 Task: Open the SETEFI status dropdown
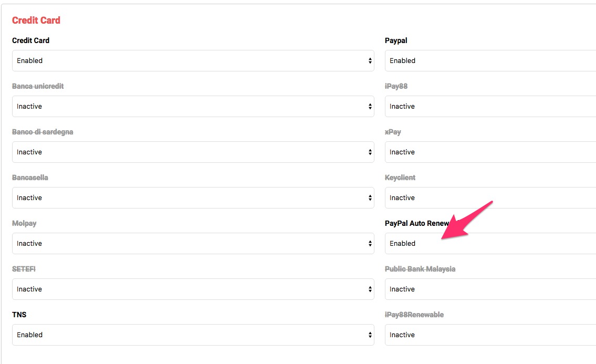click(x=193, y=289)
